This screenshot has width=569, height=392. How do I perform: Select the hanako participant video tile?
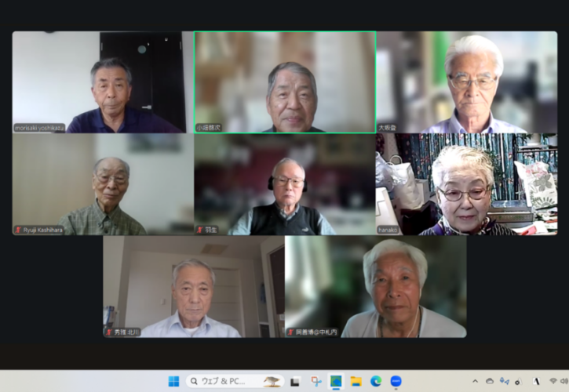click(466, 184)
